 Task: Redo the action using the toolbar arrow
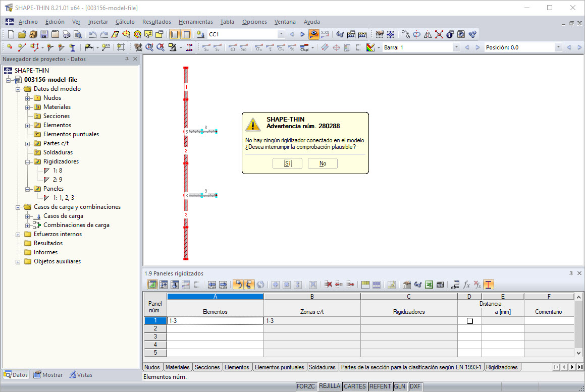[x=103, y=34]
